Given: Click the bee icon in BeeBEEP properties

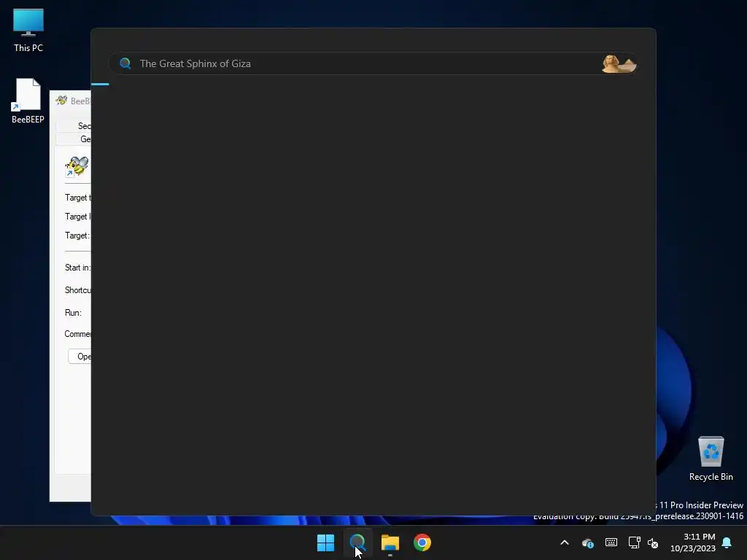Looking at the screenshot, I should tap(77, 167).
